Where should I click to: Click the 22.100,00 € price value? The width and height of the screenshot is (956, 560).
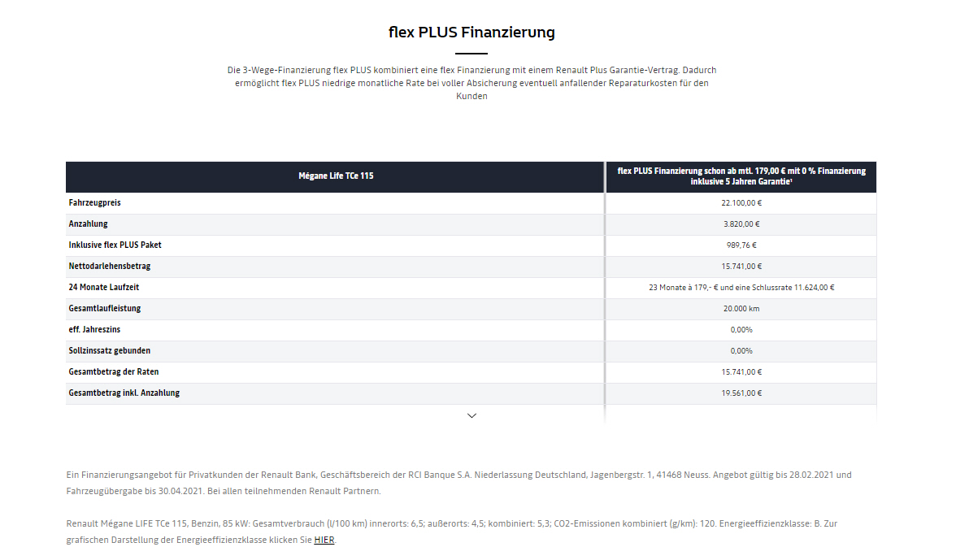pos(741,203)
